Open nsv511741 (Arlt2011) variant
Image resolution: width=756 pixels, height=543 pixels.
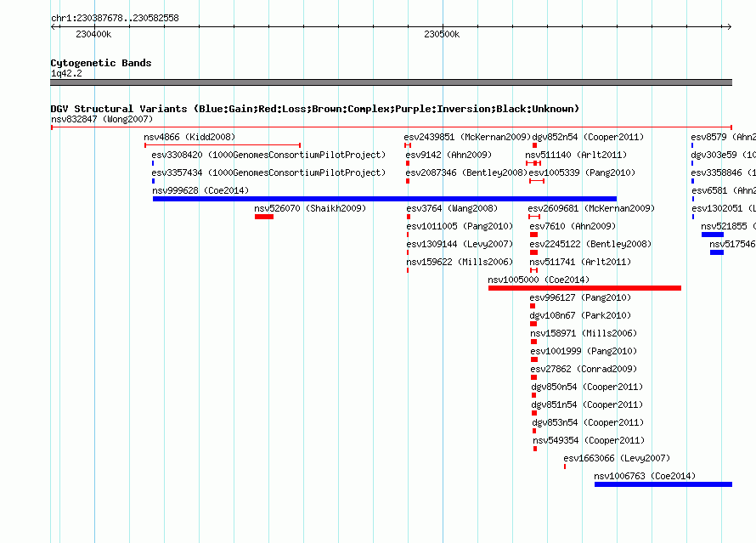coord(580,262)
